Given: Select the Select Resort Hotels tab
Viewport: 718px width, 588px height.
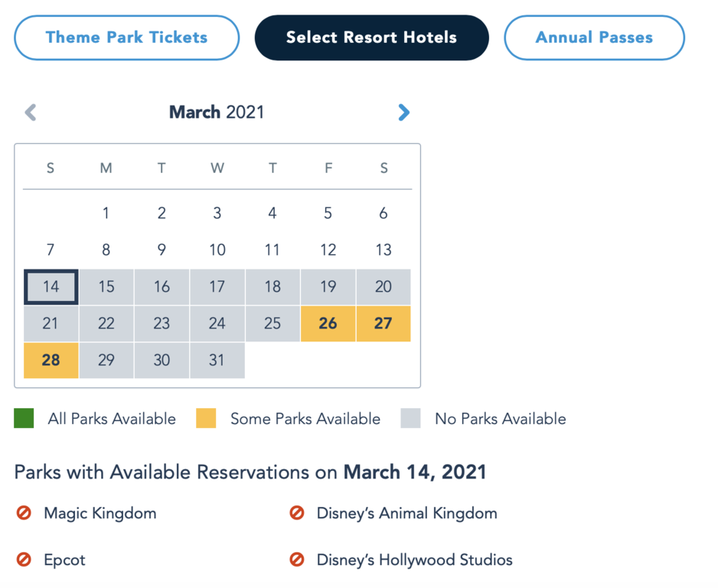Looking at the screenshot, I should tap(371, 38).
